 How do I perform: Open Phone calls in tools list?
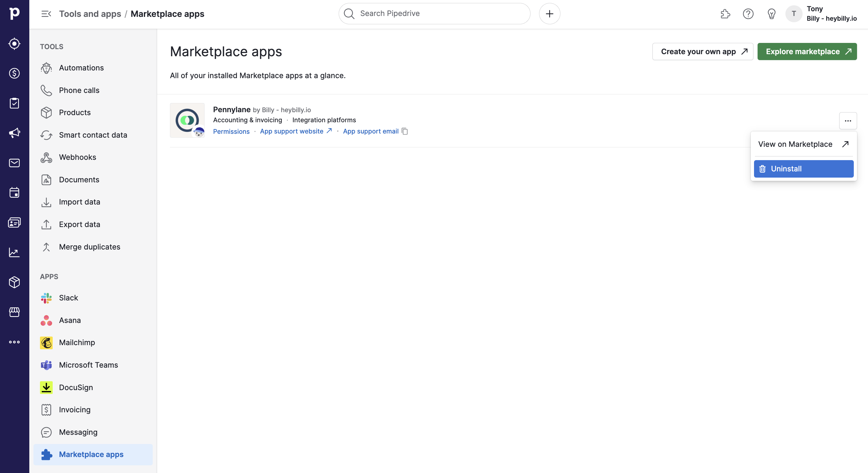(93, 90)
